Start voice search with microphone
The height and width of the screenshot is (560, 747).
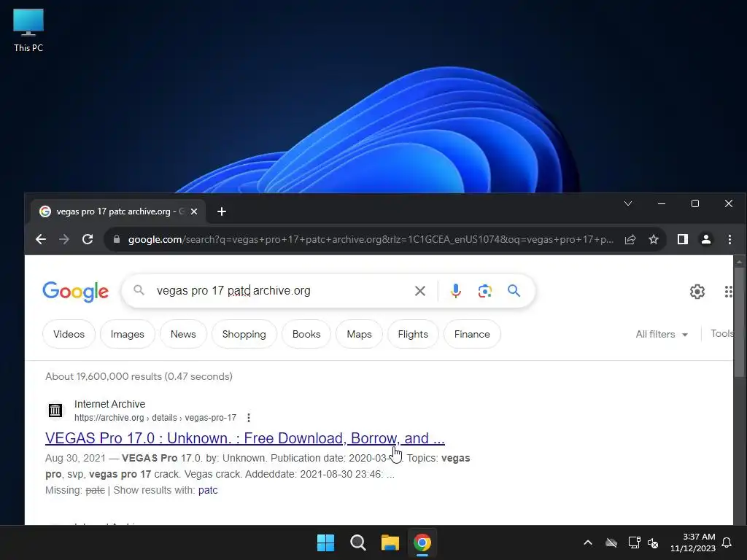tap(455, 291)
